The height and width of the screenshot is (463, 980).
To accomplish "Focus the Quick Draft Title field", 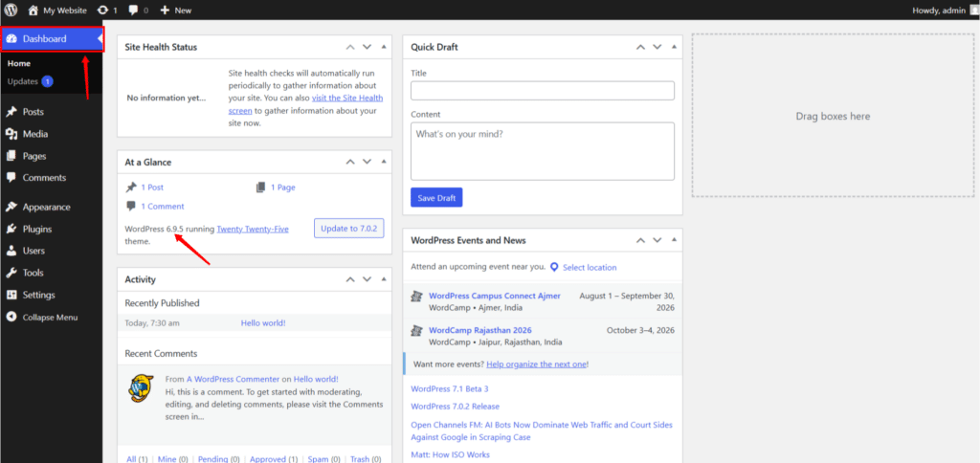I will (x=543, y=91).
